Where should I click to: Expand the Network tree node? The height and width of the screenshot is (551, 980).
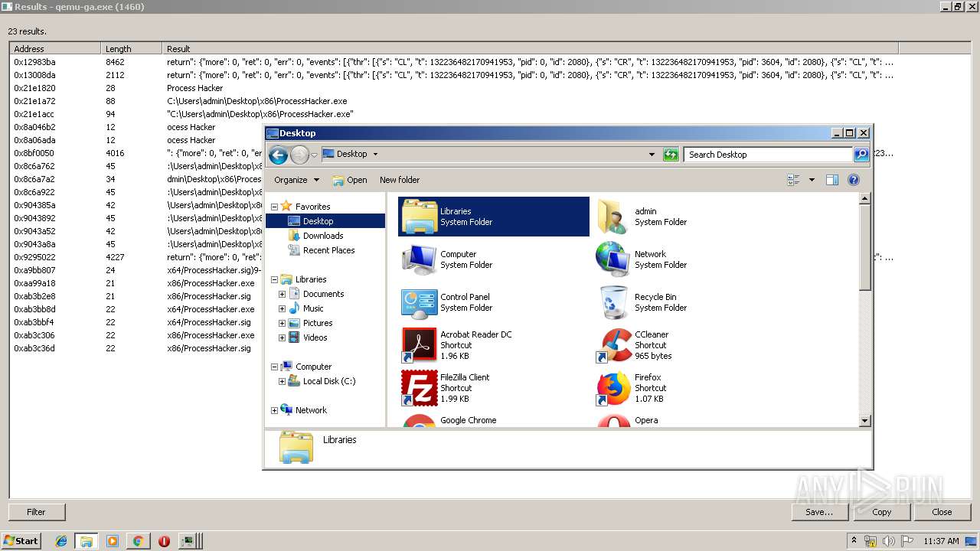pos(274,410)
